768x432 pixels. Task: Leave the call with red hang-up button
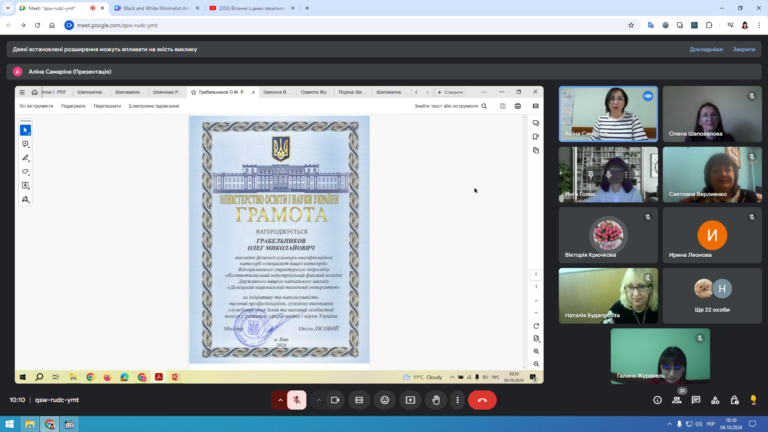482,400
